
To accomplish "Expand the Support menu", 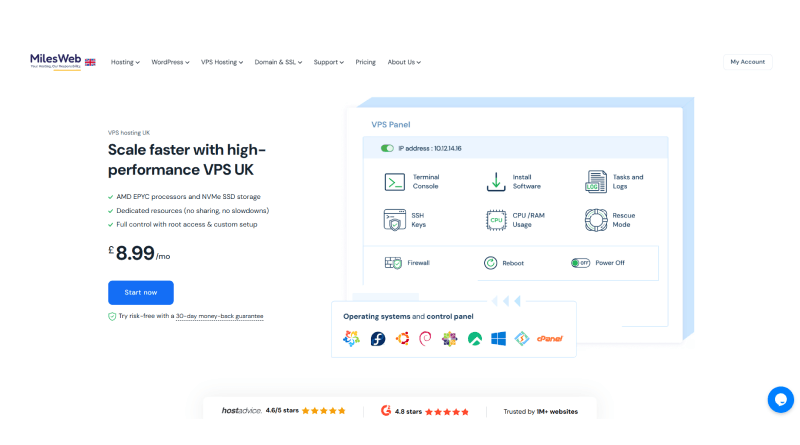I will [x=329, y=62].
